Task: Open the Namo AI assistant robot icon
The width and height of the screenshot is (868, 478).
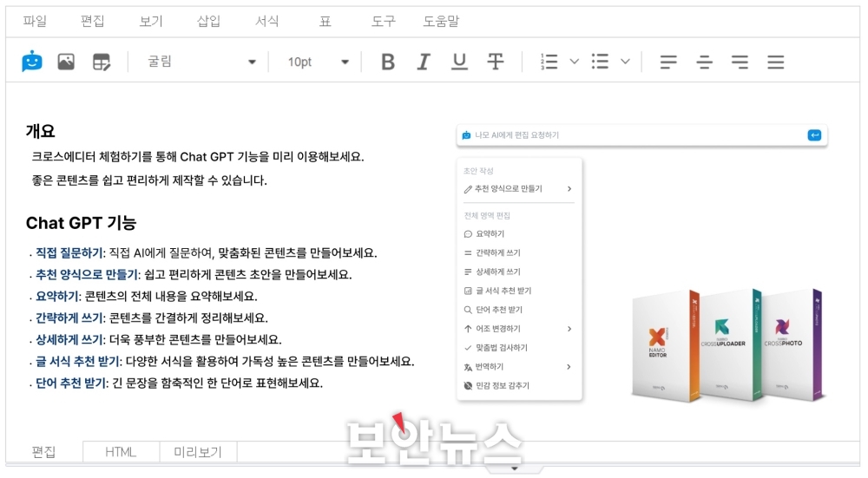Action: tap(32, 62)
